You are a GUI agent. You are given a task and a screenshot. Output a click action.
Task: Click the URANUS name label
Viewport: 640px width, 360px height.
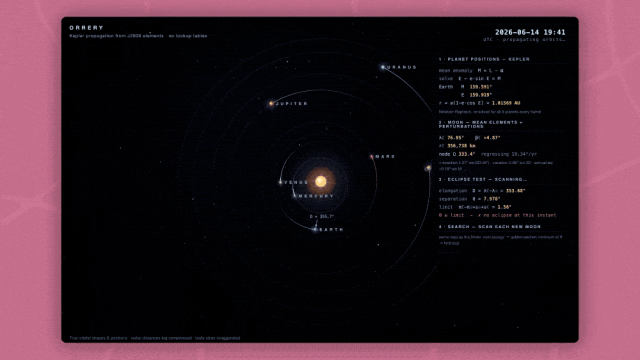click(x=402, y=67)
